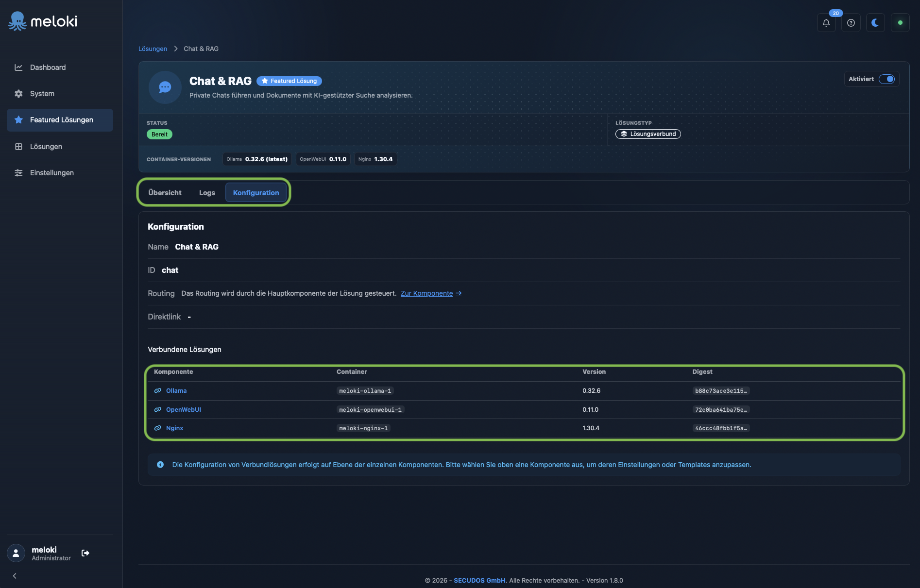
Task: Click the Dashboard chart icon
Action: click(x=18, y=67)
